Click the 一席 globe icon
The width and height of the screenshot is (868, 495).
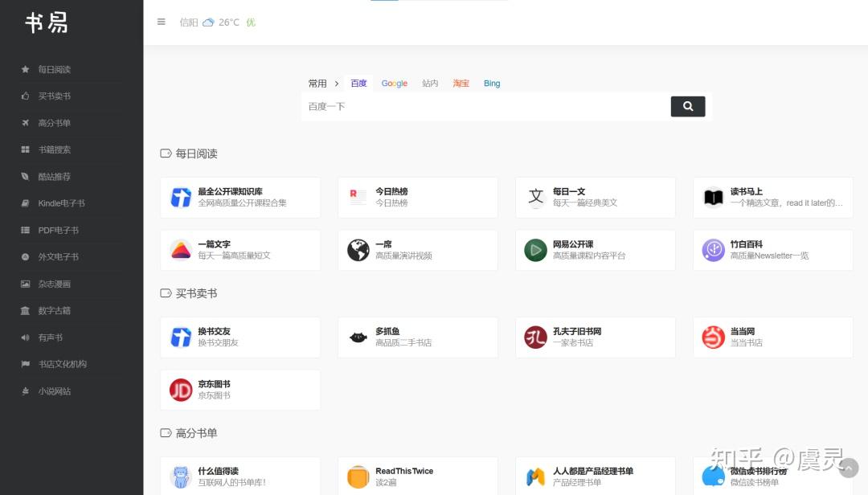coord(358,250)
